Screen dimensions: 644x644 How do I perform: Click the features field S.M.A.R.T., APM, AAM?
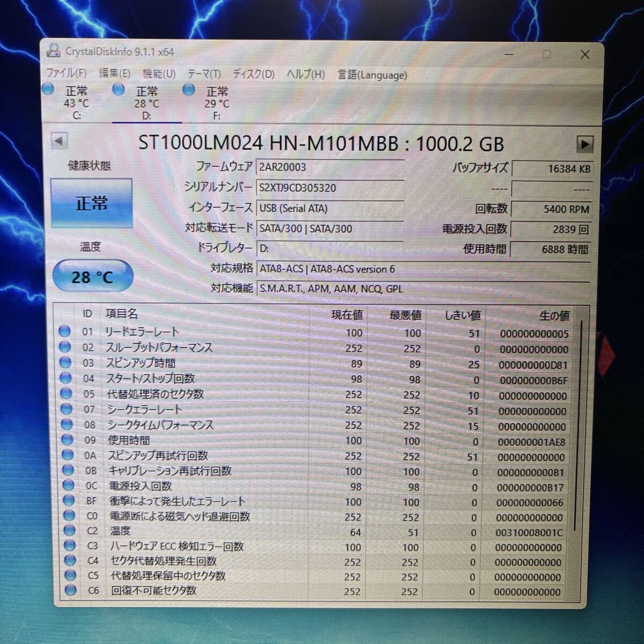tap(423, 289)
